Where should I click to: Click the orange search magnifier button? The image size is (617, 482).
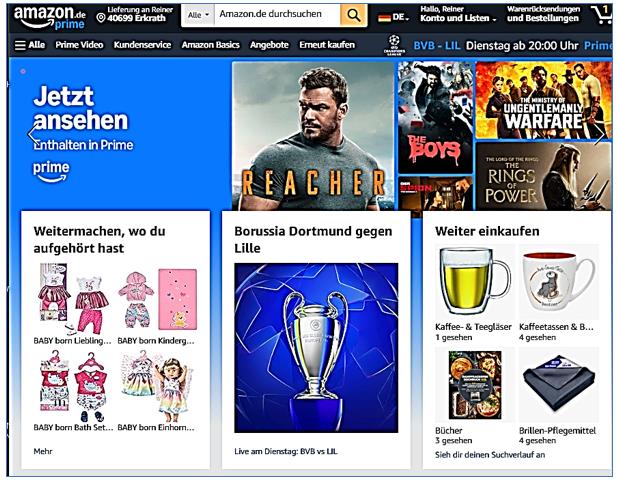click(x=353, y=15)
